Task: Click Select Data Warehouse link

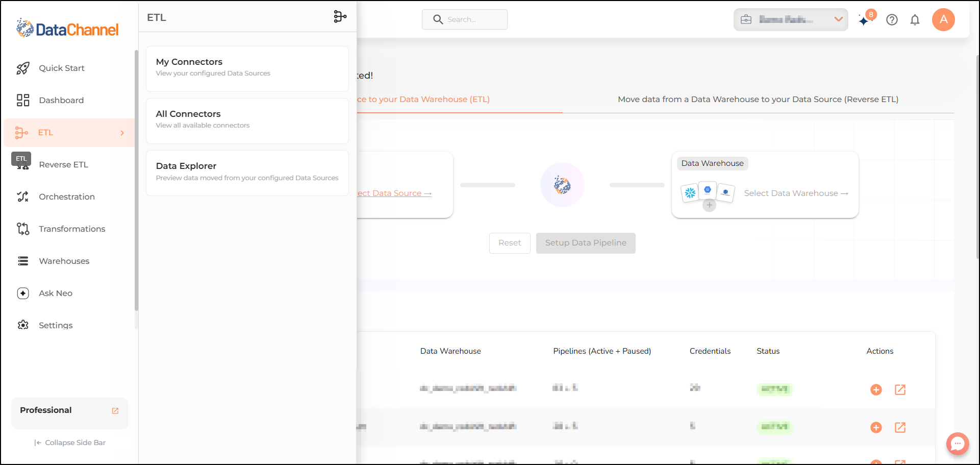Action: pos(796,193)
